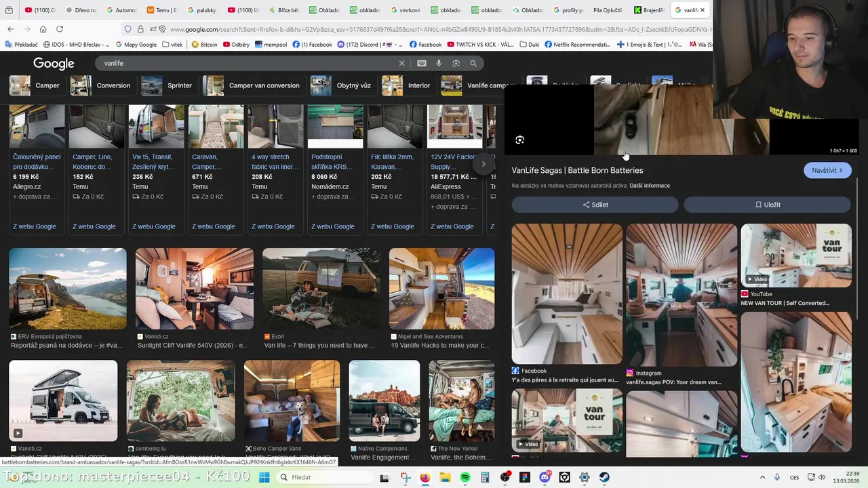This screenshot has width=868, height=488.
Task: Open Steam from the taskbar
Action: [x=604, y=477]
